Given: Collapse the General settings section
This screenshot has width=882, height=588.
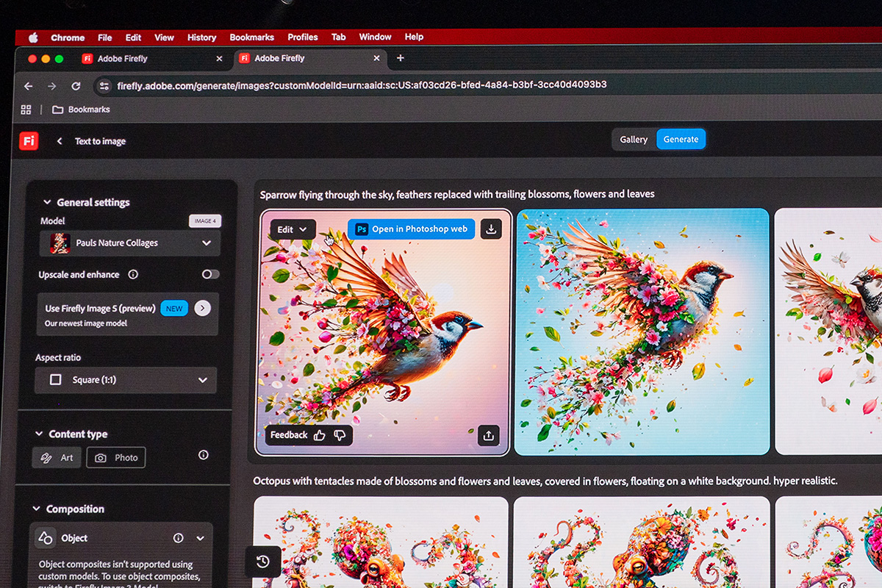Looking at the screenshot, I should point(47,202).
